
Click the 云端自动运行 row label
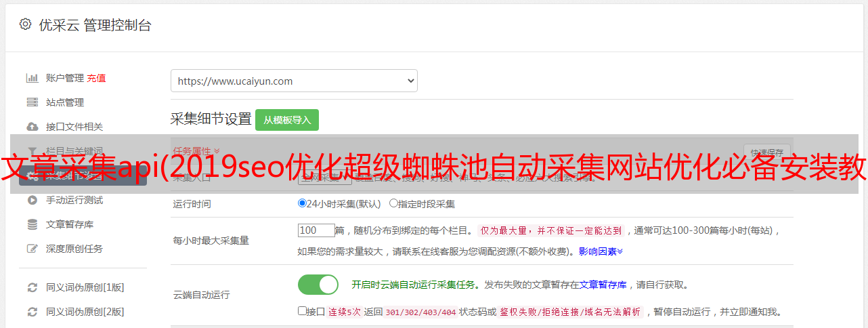(202, 295)
